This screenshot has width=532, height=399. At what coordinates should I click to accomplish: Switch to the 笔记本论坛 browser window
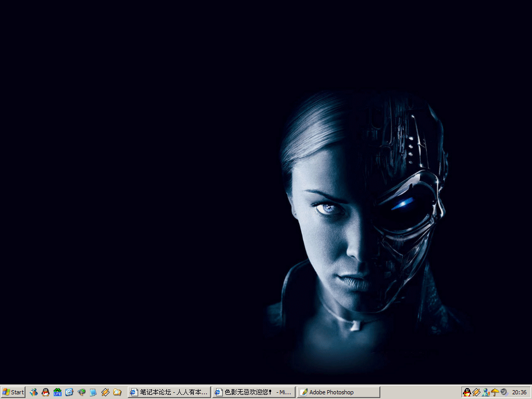(169, 392)
